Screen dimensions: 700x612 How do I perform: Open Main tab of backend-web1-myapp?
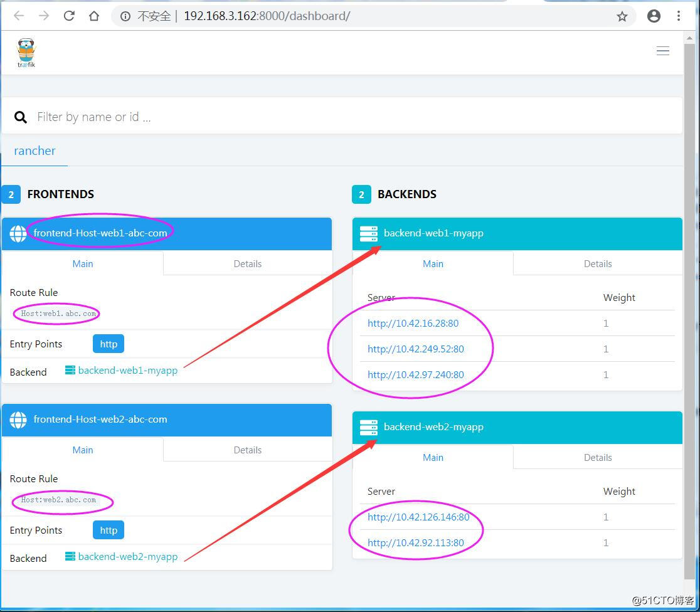[433, 264]
